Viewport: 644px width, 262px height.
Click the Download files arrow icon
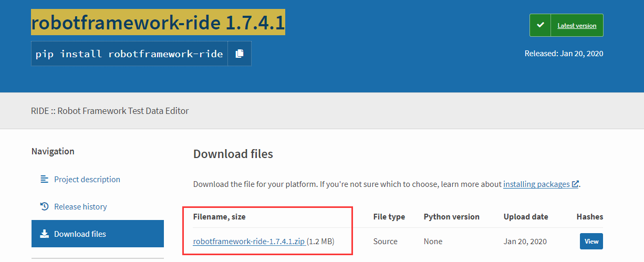click(x=45, y=234)
